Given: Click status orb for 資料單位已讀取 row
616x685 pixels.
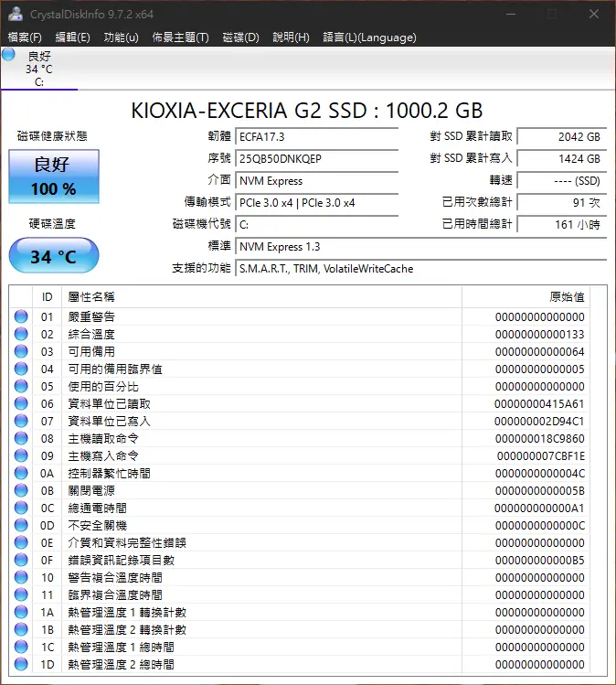Looking at the screenshot, I should coord(21,403).
